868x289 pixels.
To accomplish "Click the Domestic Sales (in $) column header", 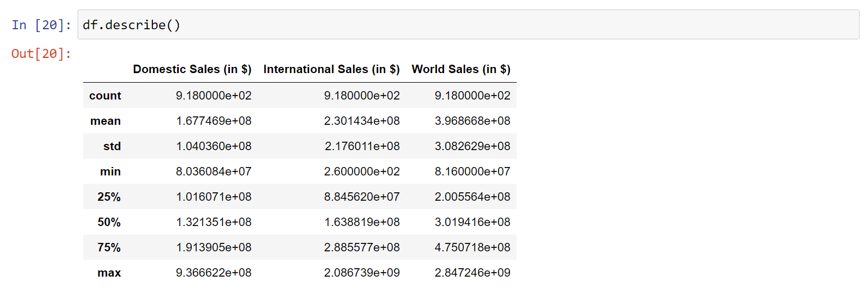I will (x=192, y=69).
